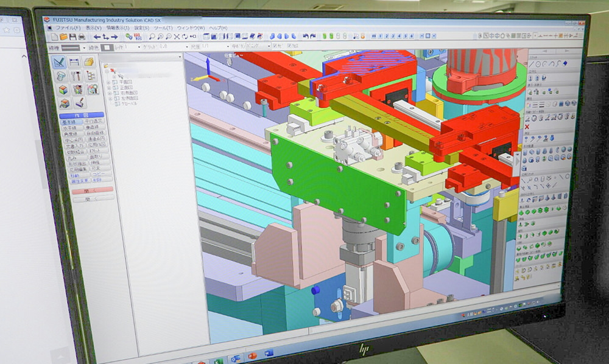The width and height of the screenshot is (609, 364).
Task: Click the Redo arrow icon
Action: pos(314,36)
